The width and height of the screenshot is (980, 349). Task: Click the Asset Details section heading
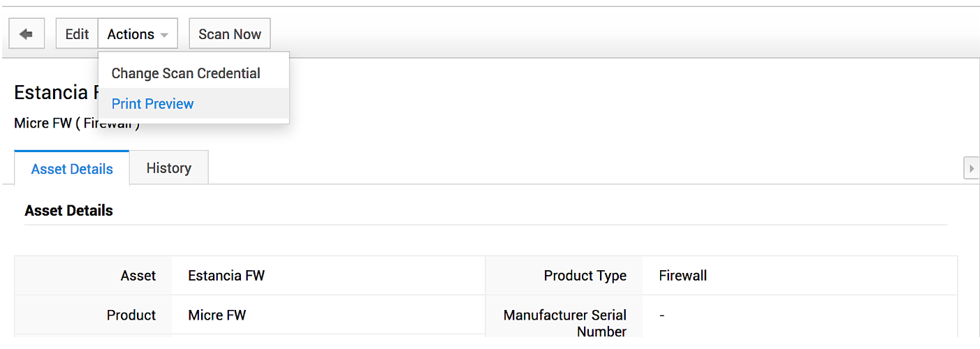click(x=68, y=211)
